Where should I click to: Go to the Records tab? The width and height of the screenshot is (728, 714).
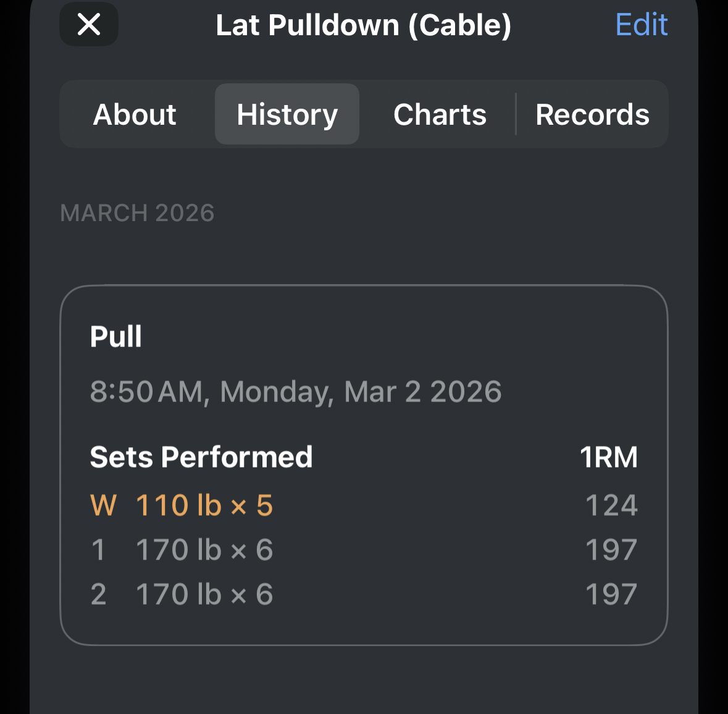pos(592,115)
